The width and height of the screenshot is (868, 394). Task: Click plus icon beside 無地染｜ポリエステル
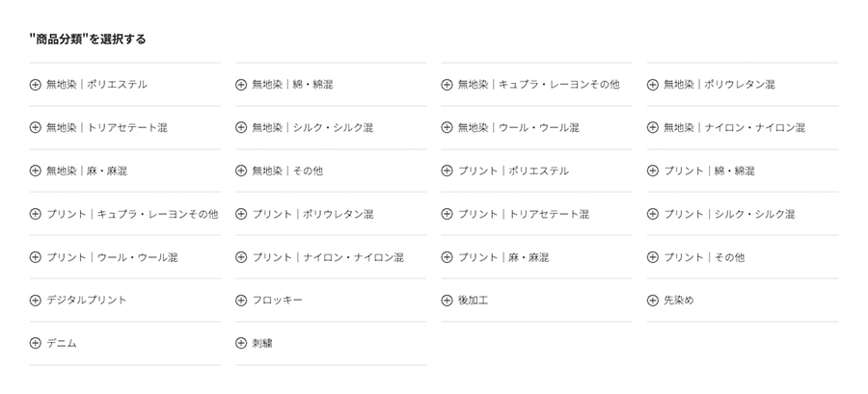pyautogui.click(x=35, y=85)
